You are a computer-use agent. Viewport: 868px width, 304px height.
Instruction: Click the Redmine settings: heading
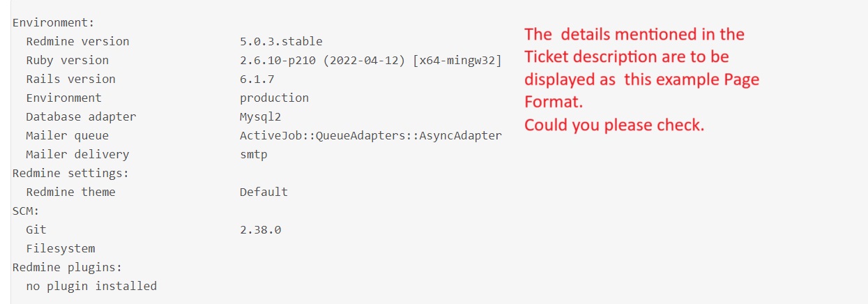tap(70, 173)
